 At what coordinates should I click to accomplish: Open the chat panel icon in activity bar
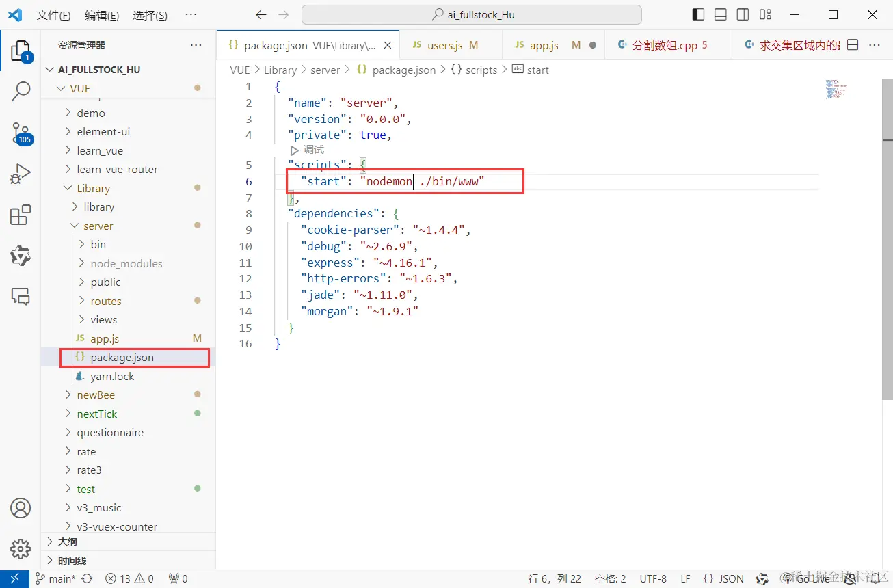pyautogui.click(x=21, y=296)
